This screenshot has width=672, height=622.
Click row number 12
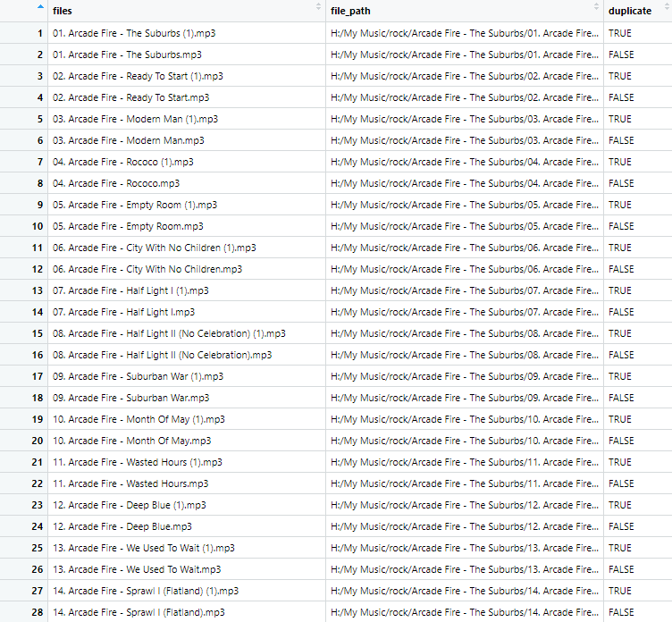click(38, 269)
